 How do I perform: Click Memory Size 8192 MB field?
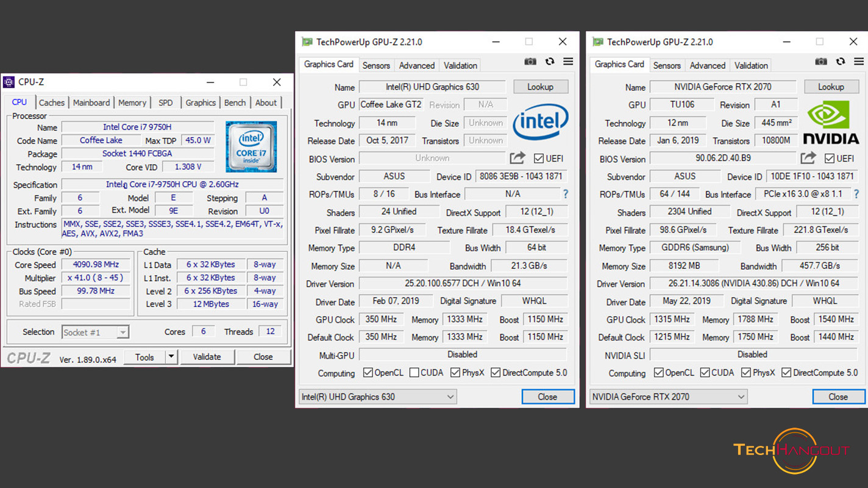pos(684,266)
